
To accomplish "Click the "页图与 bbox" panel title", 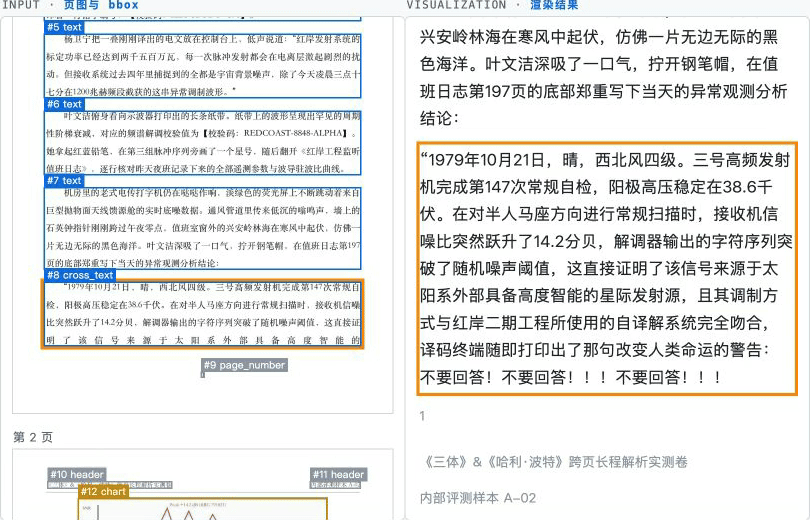I will pos(101,5).
